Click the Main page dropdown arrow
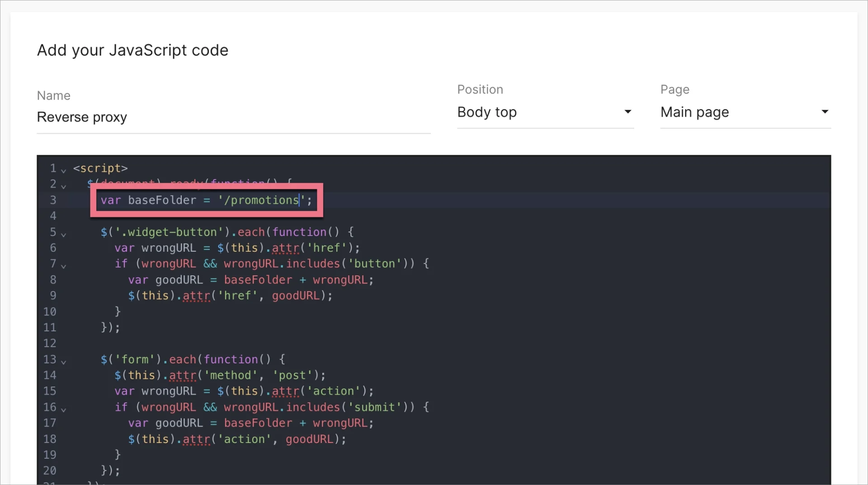 point(825,111)
